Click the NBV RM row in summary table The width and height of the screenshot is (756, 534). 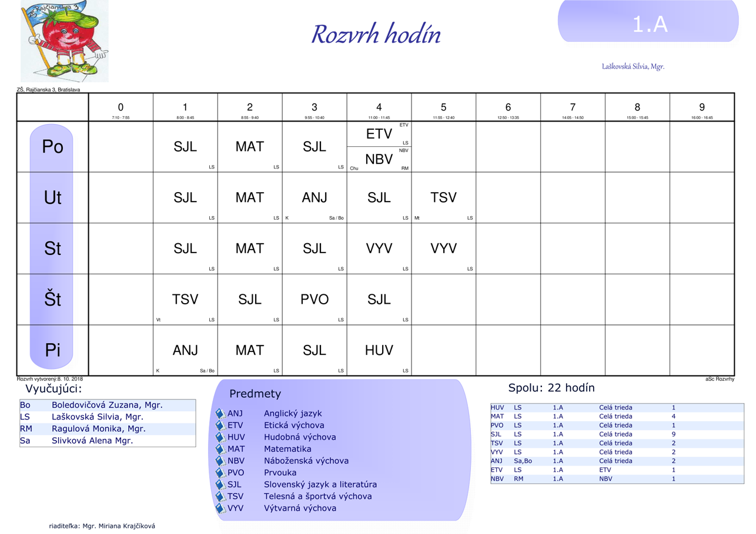[617, 479]
